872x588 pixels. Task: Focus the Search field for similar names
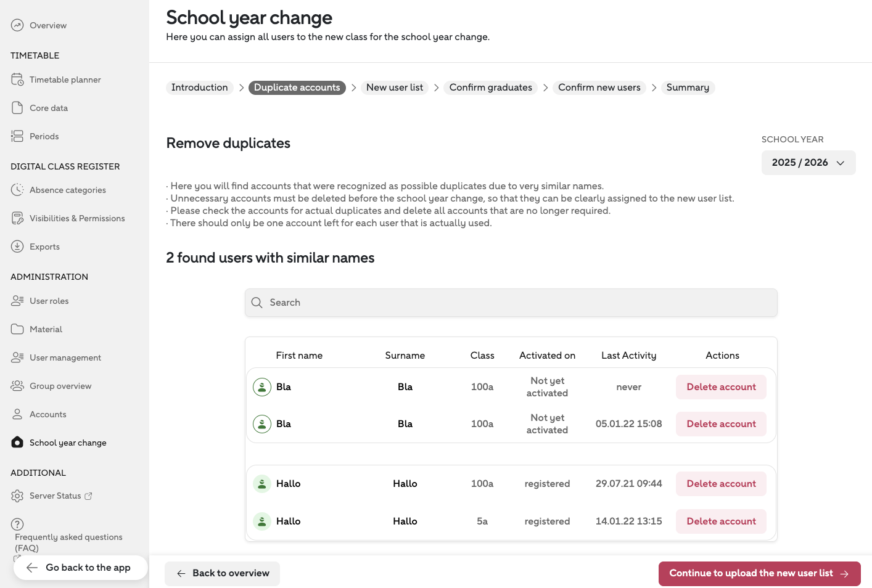tap(511, 303)
